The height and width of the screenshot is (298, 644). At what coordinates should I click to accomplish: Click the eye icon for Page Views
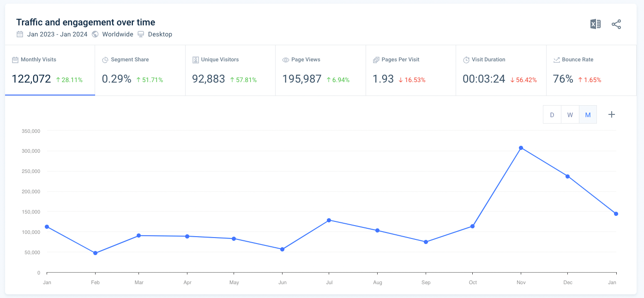click(x=286, y=60)
